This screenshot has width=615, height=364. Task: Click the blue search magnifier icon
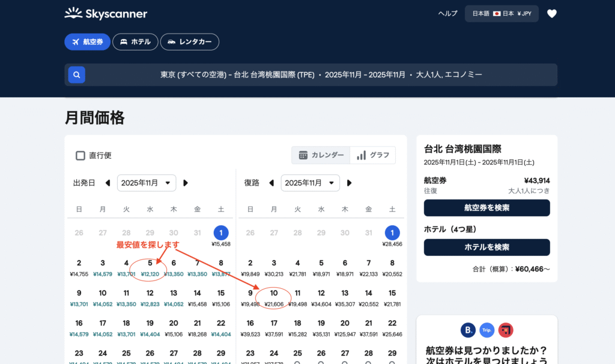pos(76,75)
